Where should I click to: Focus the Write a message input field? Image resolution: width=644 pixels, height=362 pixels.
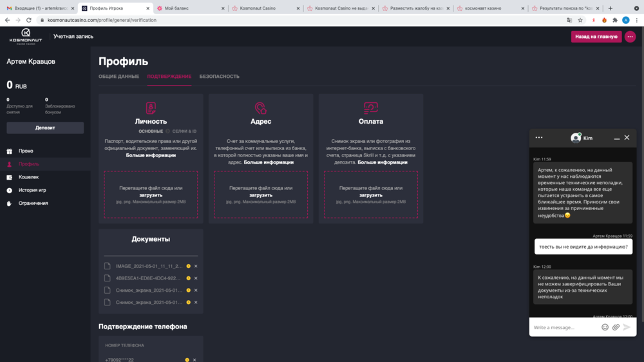point(563,327)
